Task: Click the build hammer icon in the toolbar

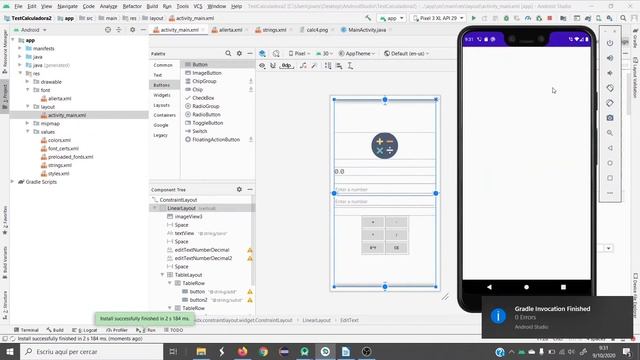Action: pyautogui.click(x=368, y=18)
